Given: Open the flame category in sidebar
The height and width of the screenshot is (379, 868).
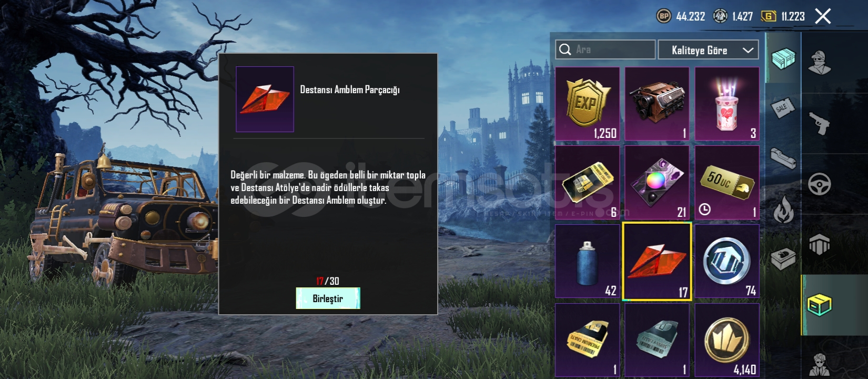Looking at the screenshot, I should [783, 210].
